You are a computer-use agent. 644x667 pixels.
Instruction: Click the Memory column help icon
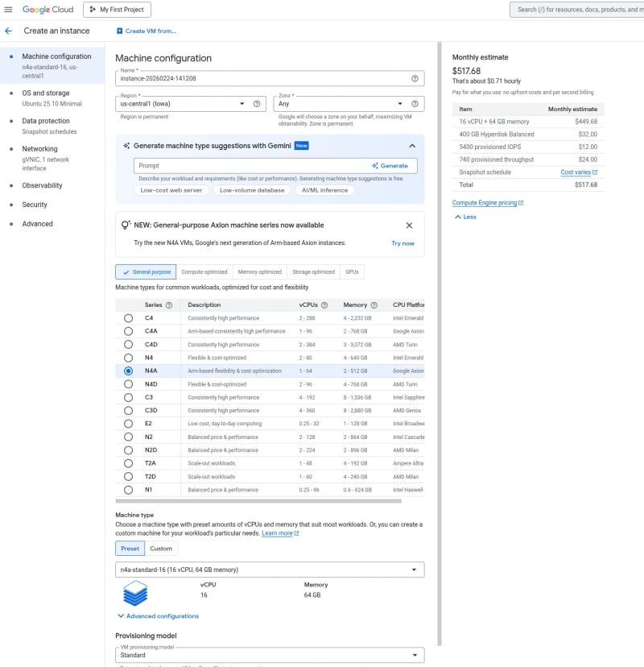[x=374, y=305]
